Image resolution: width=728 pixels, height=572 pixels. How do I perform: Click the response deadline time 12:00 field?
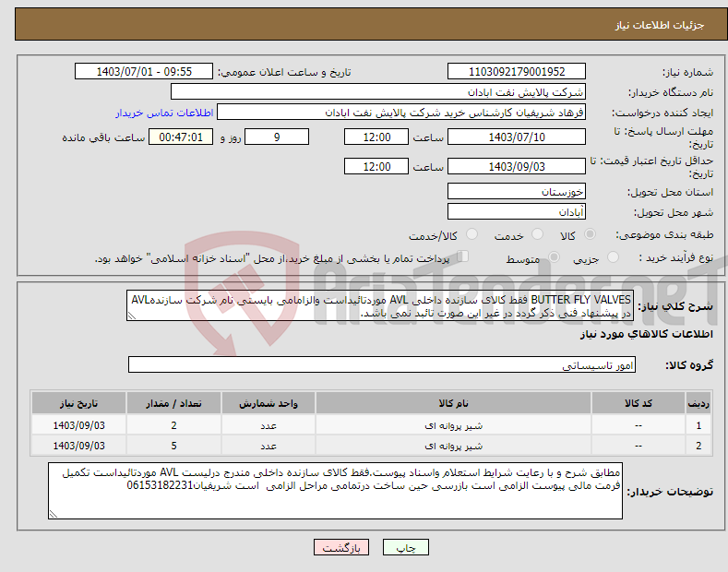376,137
